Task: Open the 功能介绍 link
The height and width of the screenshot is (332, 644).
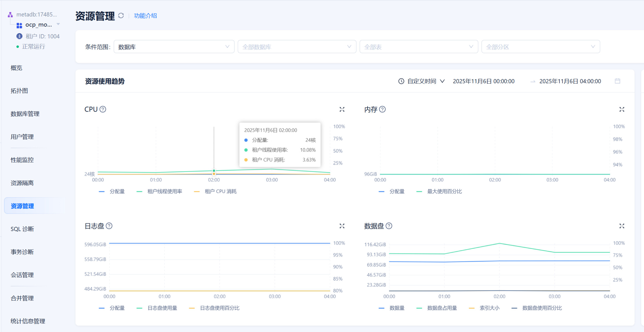Action: pos(145,16)
